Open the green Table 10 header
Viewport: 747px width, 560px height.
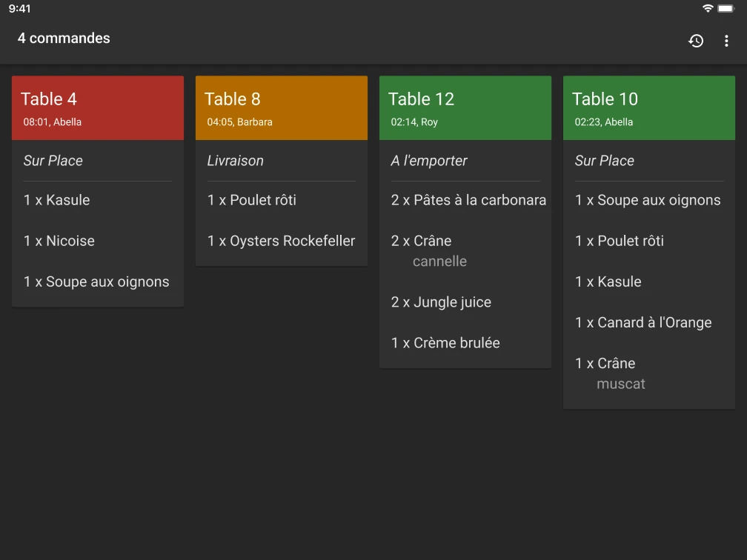(x=649, y=108)
